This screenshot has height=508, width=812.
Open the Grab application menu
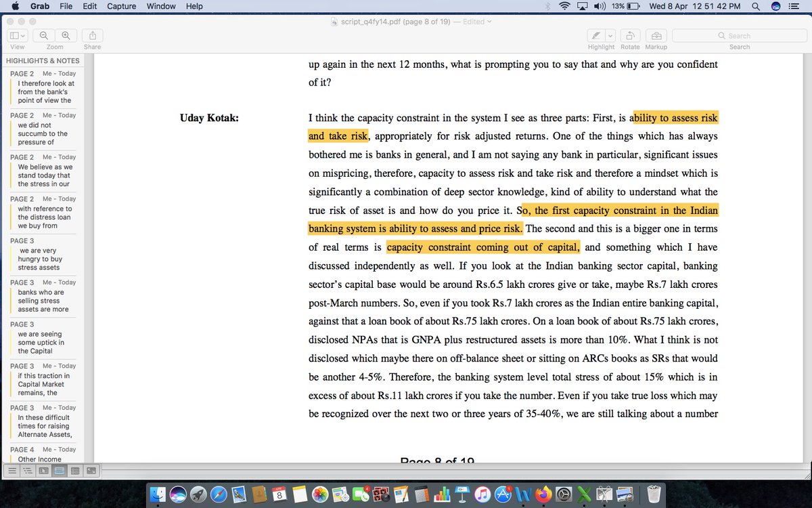pos(40,6)
